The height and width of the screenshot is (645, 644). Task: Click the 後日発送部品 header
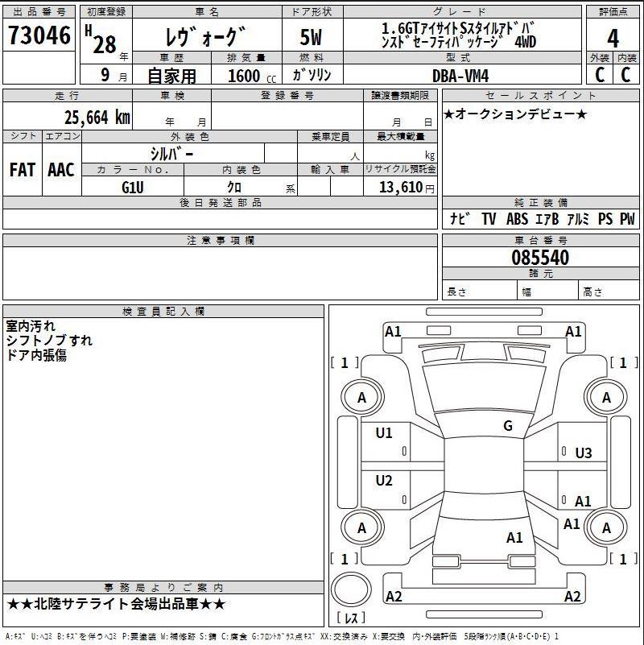221,202
